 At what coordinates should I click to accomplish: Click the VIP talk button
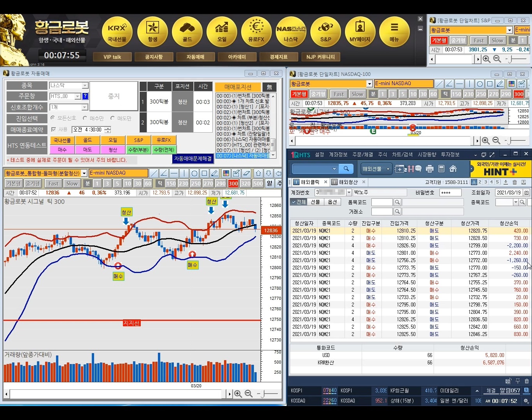112,57
